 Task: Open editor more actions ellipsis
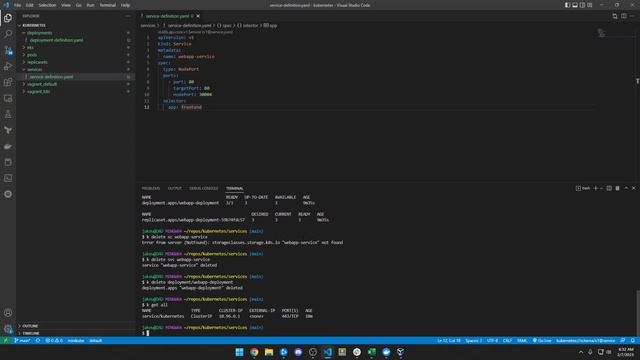pos(632,16)
